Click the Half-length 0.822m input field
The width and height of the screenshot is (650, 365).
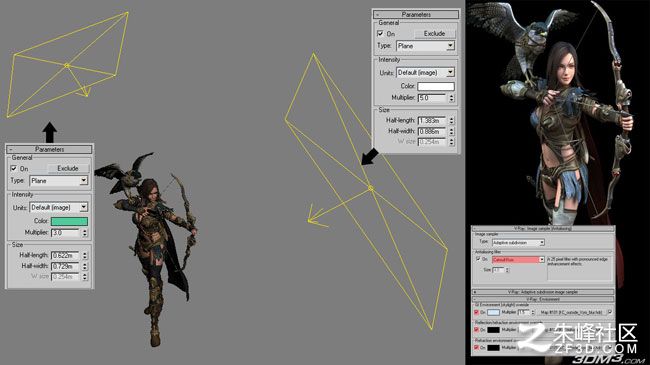click(x=65, y=256)
